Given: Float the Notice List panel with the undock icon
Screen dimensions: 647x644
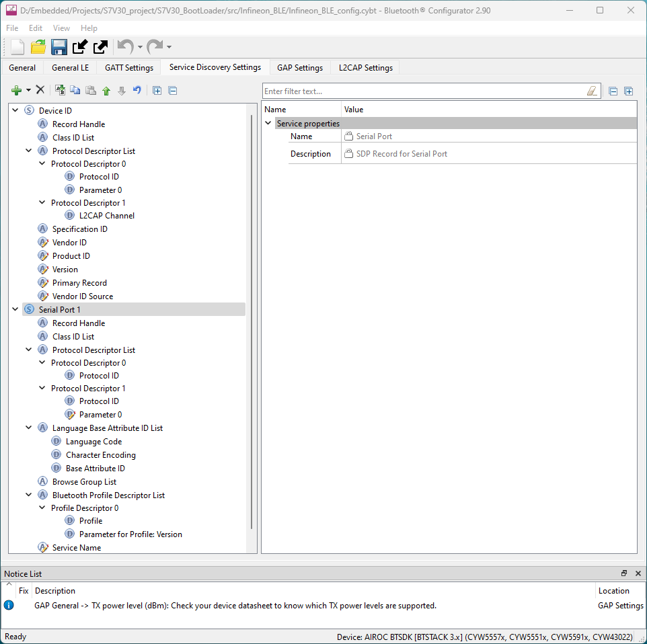Looking at the screenshot, I should 624,573.
